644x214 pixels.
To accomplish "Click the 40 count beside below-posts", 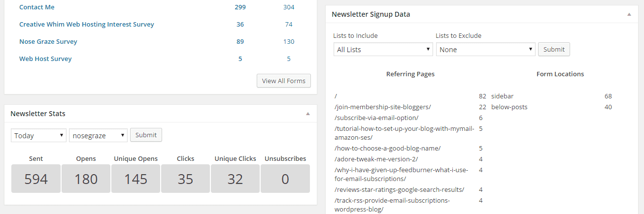I will pos(608,107).
